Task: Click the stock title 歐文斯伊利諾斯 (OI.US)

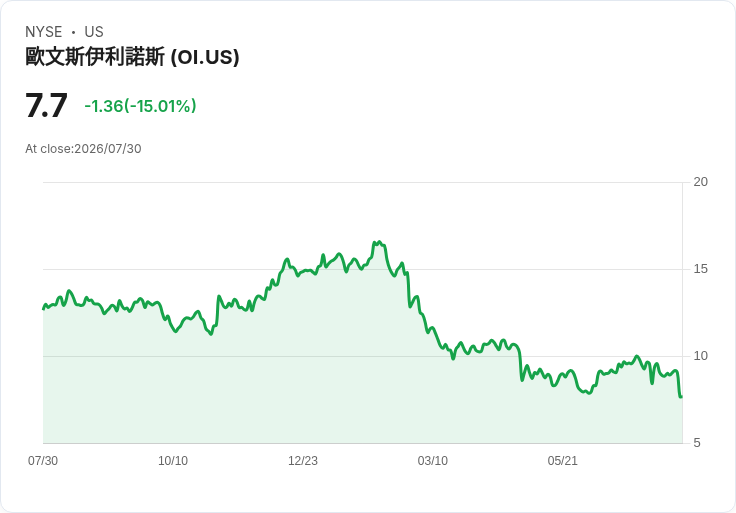Action: pyautogui.click(x=132, y=57)
